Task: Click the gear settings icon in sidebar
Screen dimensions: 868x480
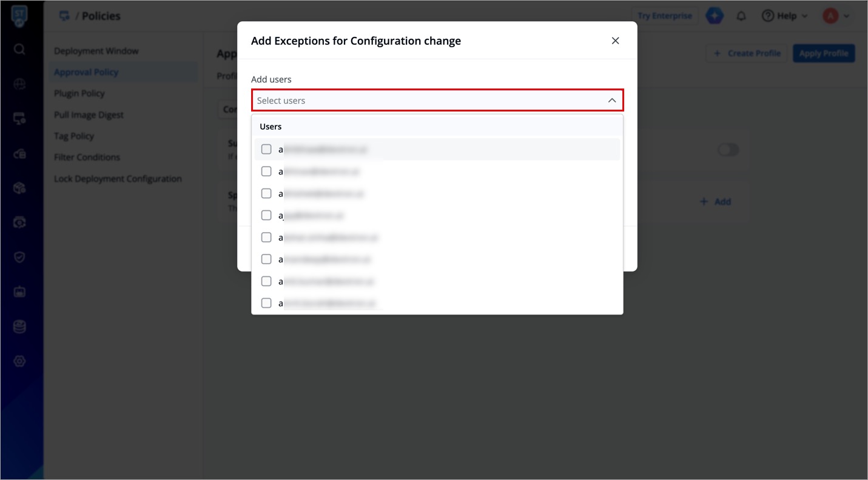Action: [19, 361]
